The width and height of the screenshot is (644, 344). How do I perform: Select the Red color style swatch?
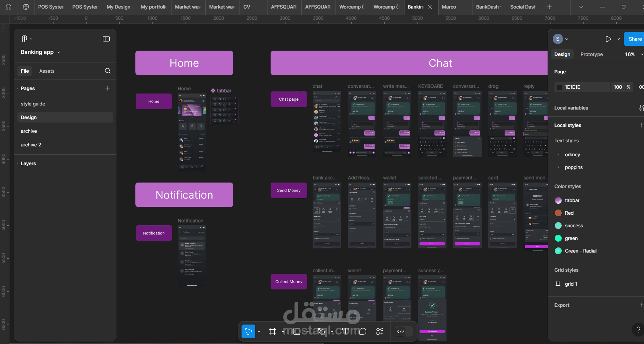point(558,213)
